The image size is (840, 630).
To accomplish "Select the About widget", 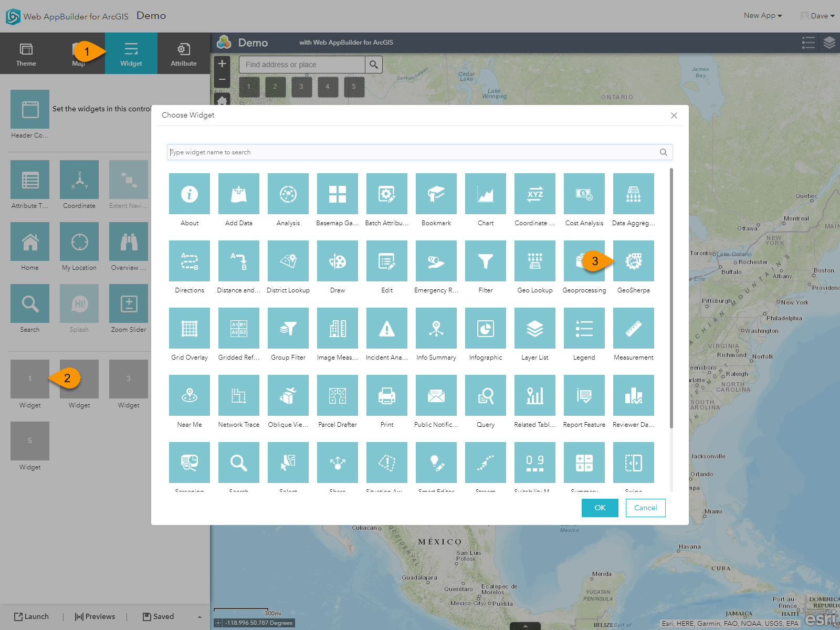I will tap(190, 194).
